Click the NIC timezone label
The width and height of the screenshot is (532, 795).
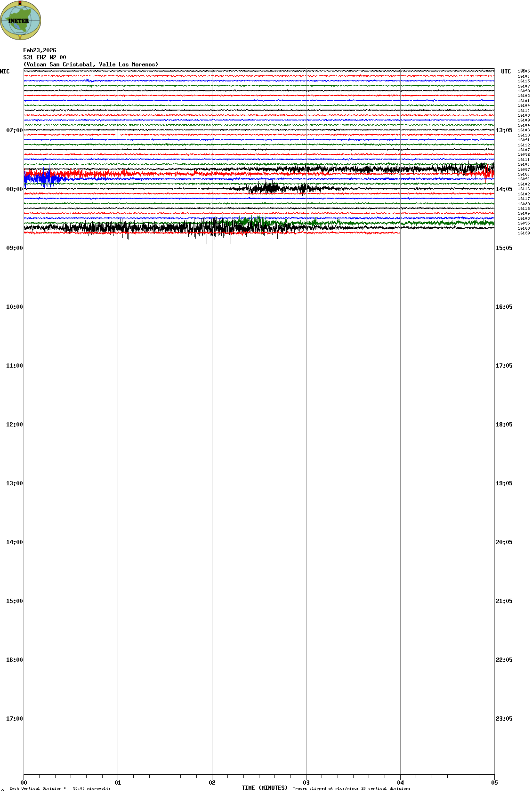5,72
